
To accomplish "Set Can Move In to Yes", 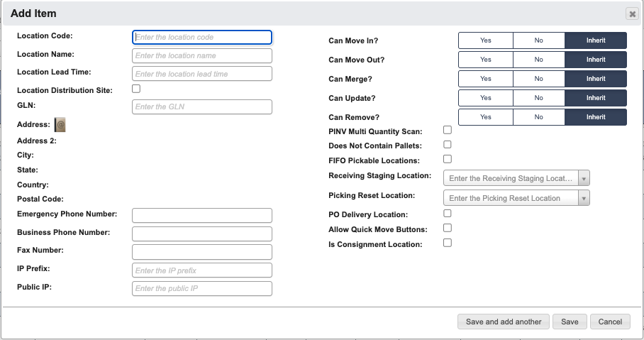I will coord(485,40).
